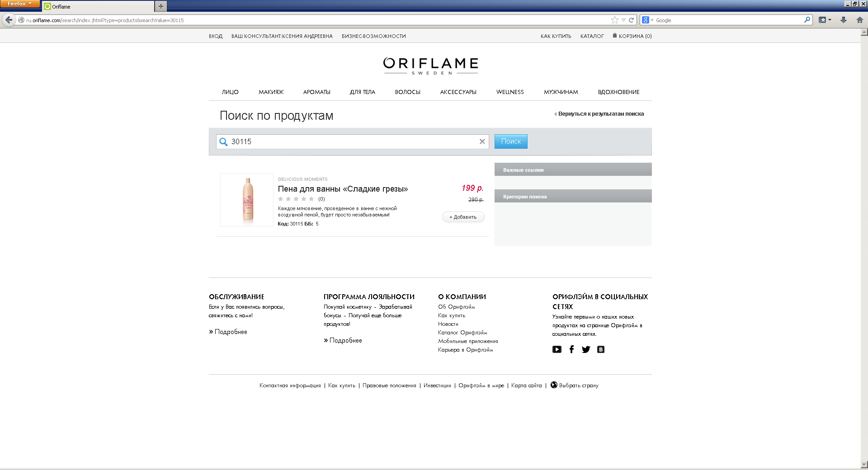Open Мобильные приложения footer link

click(x=468, y=341)
